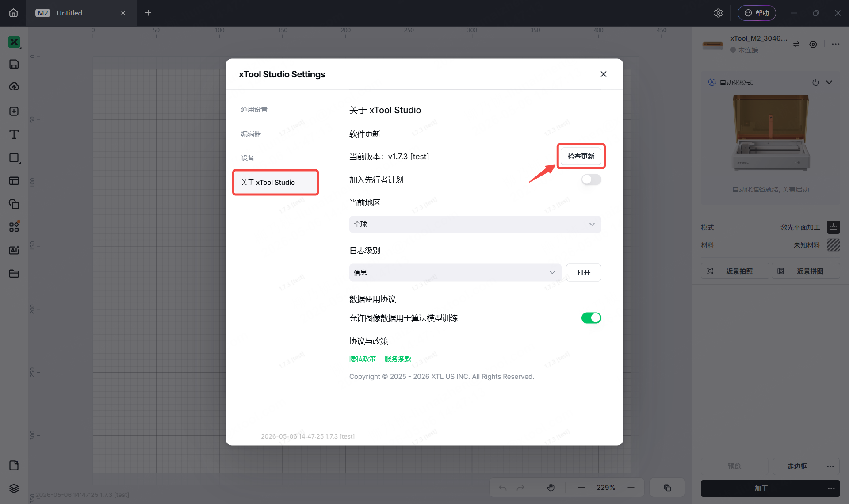This screenshot has height=504, width=849.
Task: Switch to 编辑器 settings tab
Action: pos(251,134)
